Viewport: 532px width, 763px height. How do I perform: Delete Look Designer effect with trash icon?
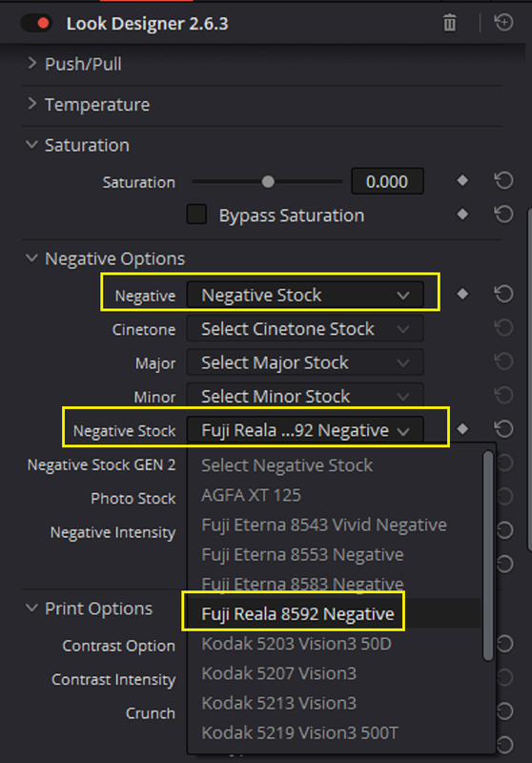pos(450,23)
